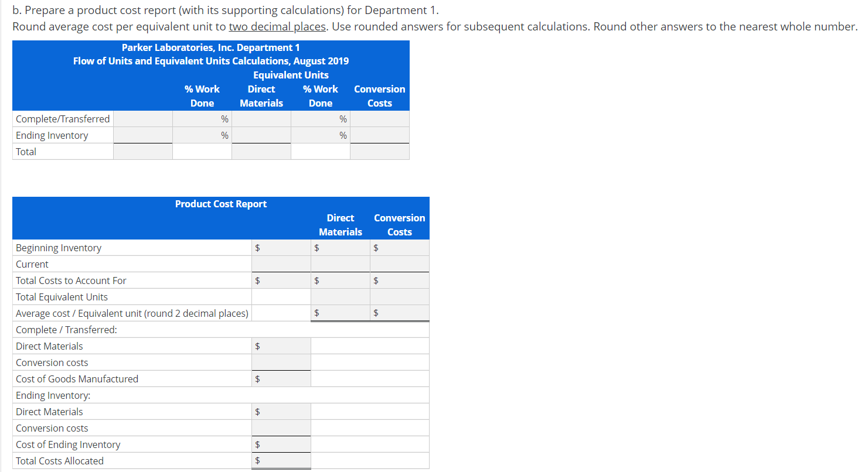
Task: Click Total Equivalent Units Direct Materials cell
Action: pos(341,296)
